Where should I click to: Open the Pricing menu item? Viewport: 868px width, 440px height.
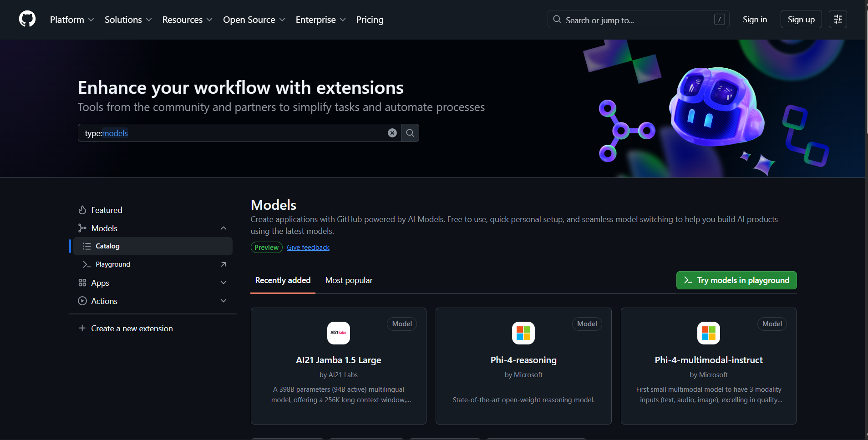(x=370, y=20)
